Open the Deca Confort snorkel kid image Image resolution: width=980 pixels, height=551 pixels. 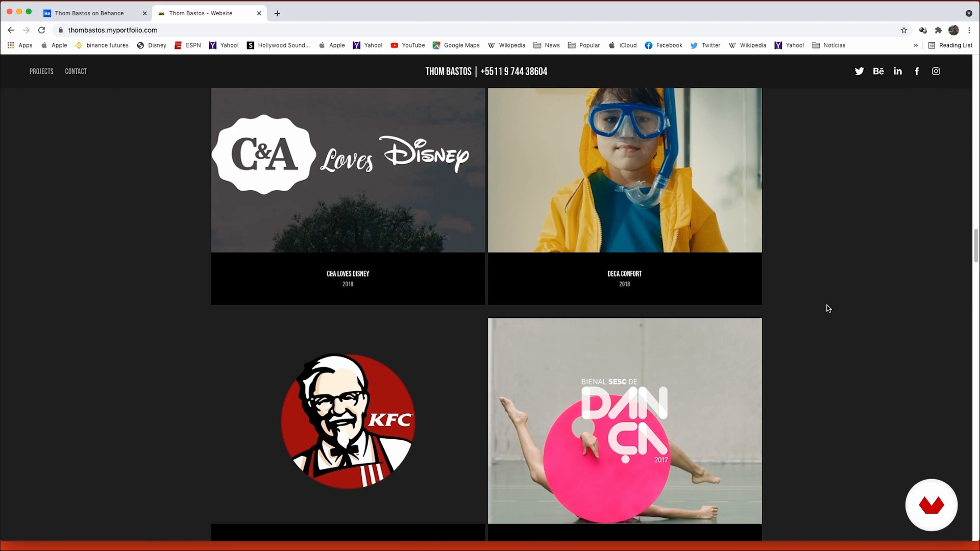click(625, 170)
